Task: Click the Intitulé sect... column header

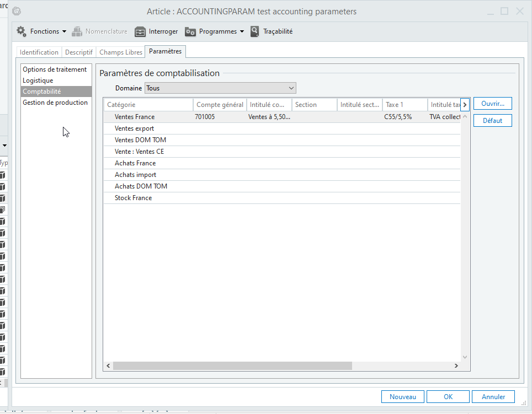Action: pos(360,105)
